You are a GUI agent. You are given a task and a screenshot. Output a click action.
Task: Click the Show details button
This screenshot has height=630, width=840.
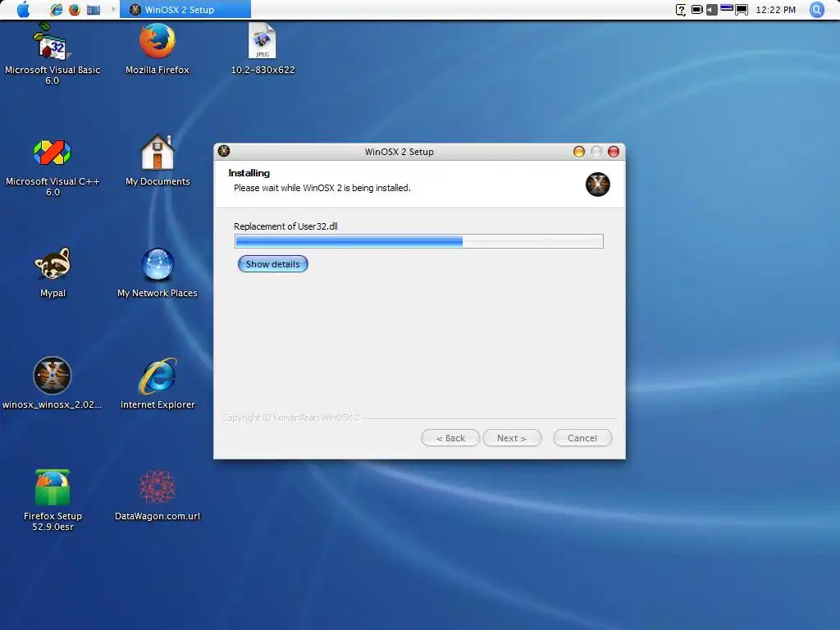coord(272,264)
